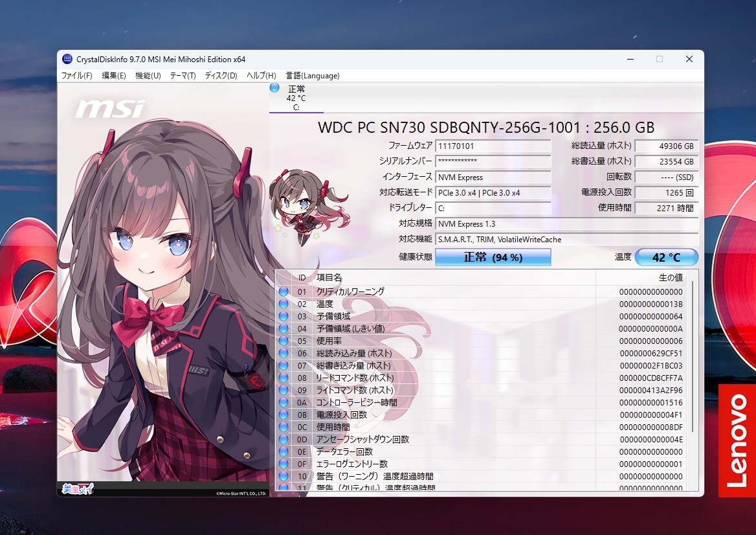Select the コントローラービジー時間 attribute name
Image resolution: width=756 pixels, height=535 pixels.
(357, 402)
